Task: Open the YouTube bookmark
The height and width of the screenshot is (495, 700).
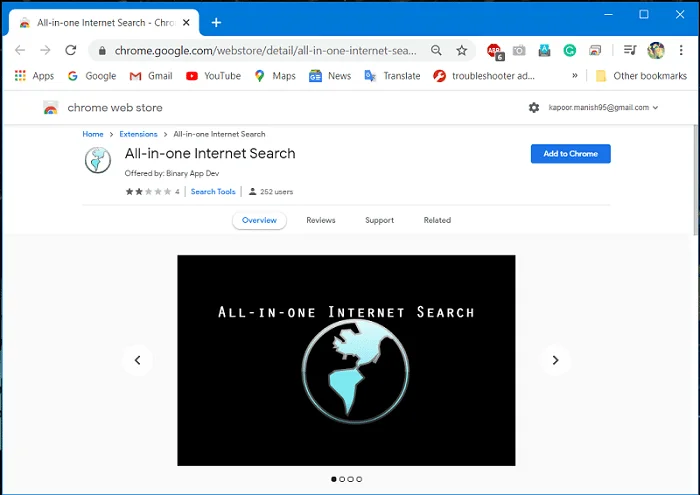Action: [x=213, y=76]
